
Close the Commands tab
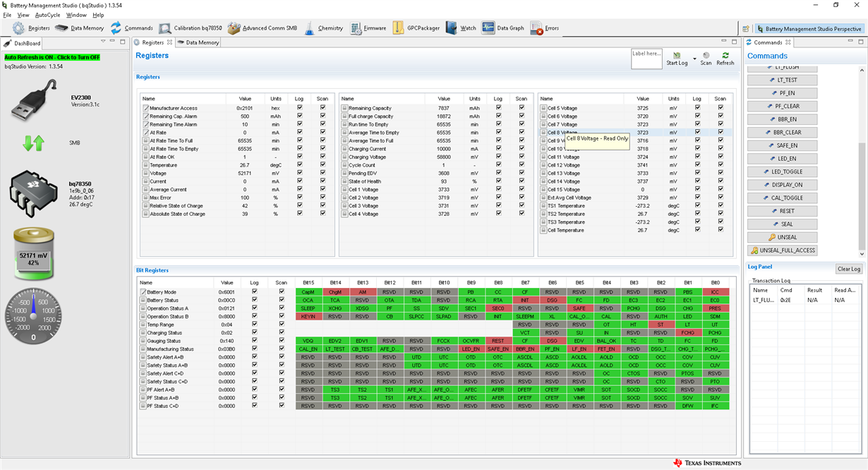tap(788, 42)
